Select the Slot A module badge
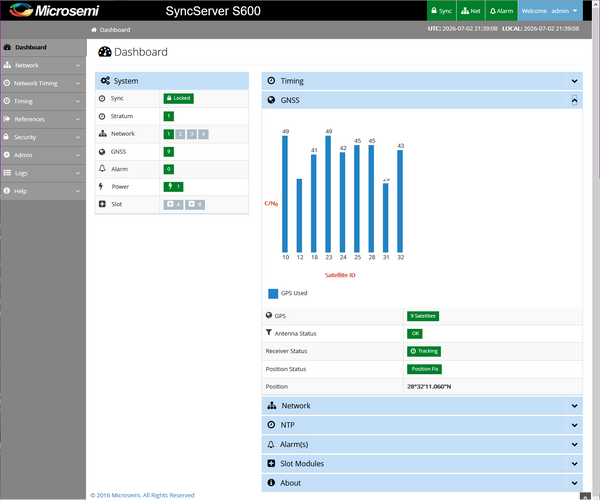600x500 pixels. pyautogui.click(x=173, y=204)
